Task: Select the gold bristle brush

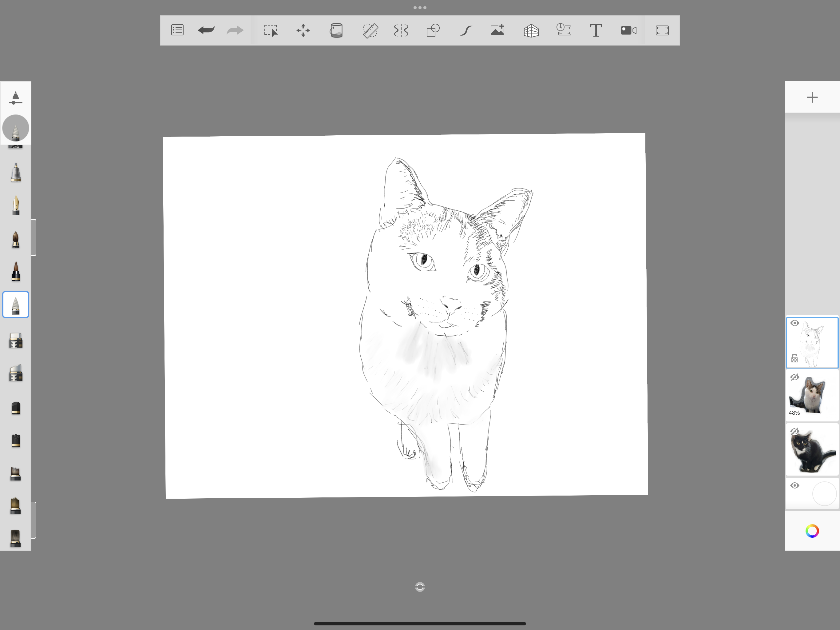Action: (16, 506)
